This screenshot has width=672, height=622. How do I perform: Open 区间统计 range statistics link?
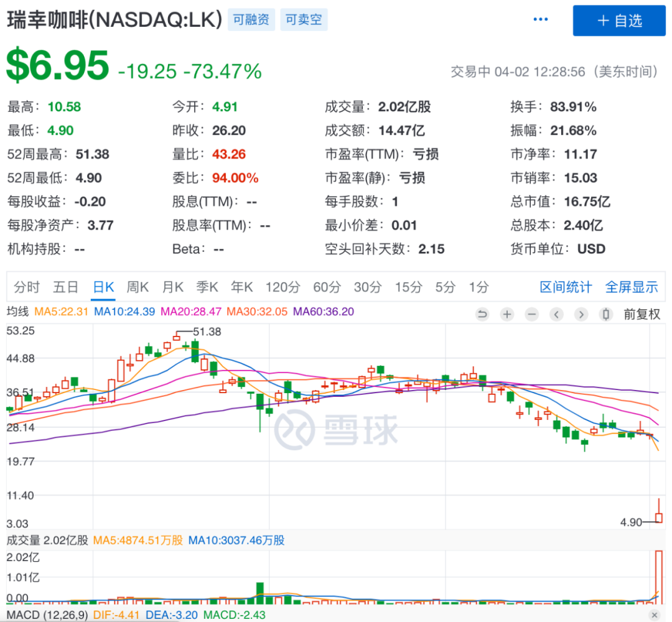tap(566, 287)
